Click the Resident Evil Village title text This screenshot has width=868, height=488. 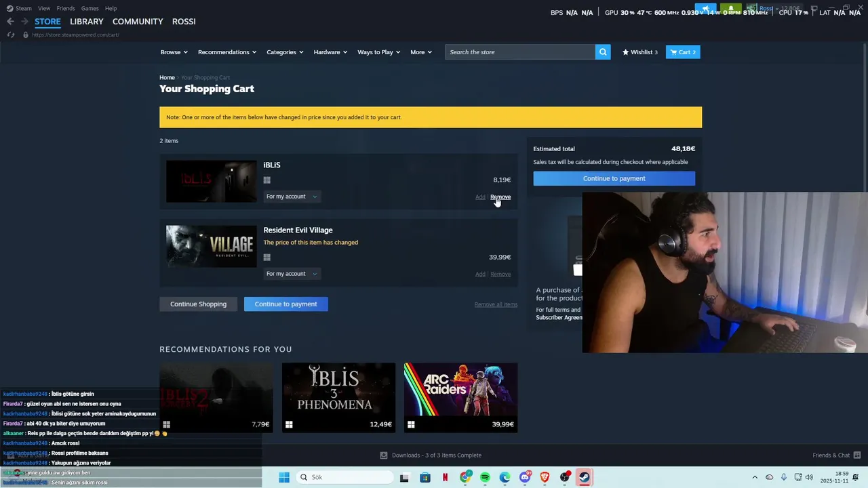tap(298, 230)
